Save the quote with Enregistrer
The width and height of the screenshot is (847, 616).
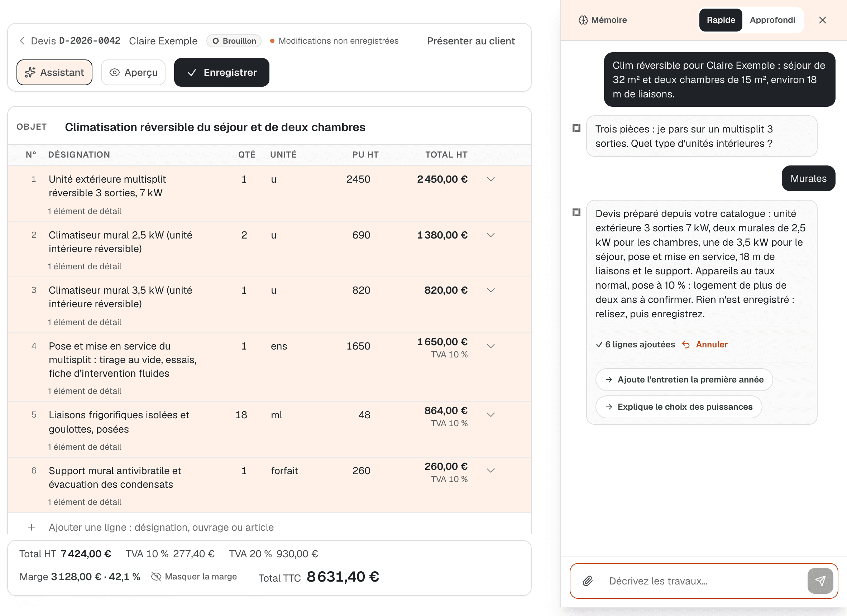click(x=221, y=72)
